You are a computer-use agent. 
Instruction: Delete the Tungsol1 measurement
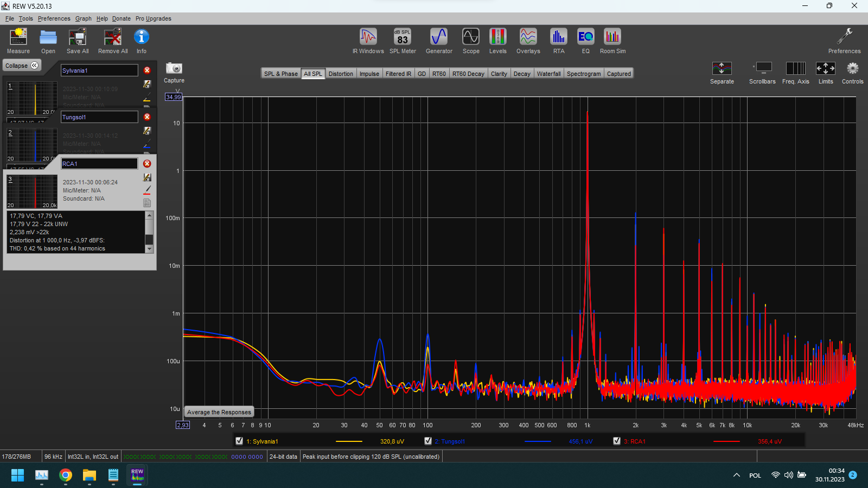coord(147,117)
